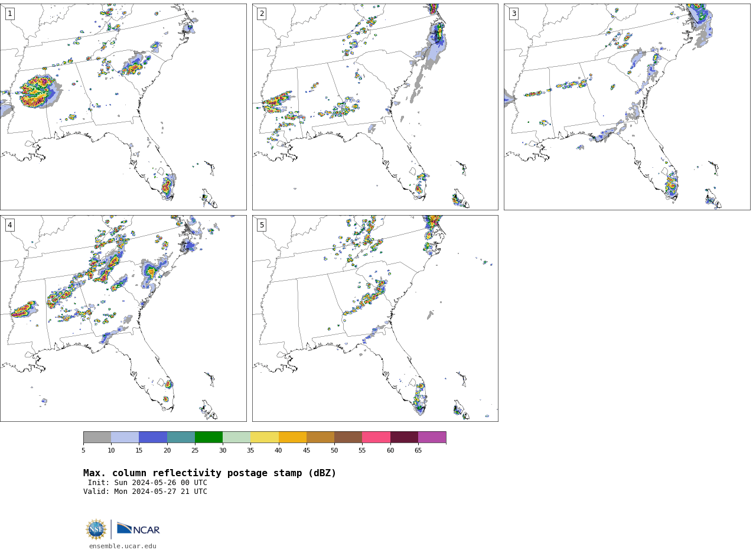This screenshot has height=553, width=756.
Task: Click the colorbar tick label 65
Action: pyautogui.click(x=418, y=450)
